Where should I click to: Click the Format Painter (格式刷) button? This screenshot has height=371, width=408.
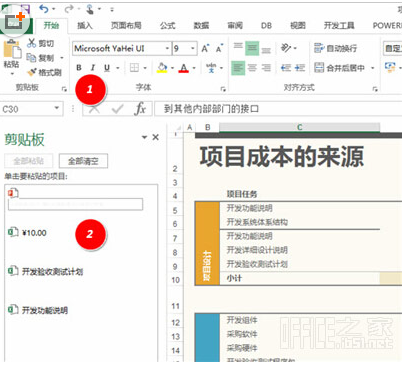click(x=44, y=72)
